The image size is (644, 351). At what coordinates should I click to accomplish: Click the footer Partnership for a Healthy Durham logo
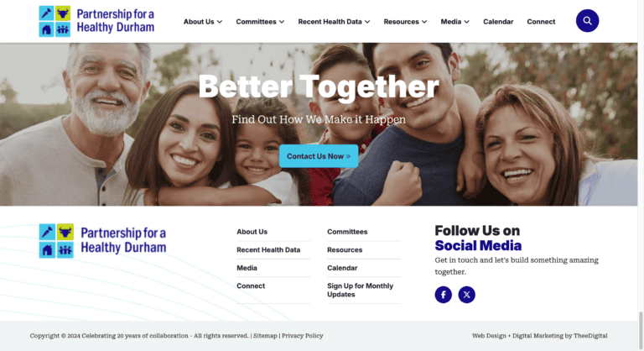102,241
